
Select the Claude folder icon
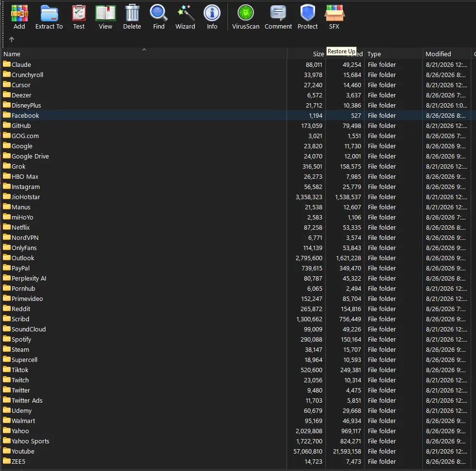7,64
